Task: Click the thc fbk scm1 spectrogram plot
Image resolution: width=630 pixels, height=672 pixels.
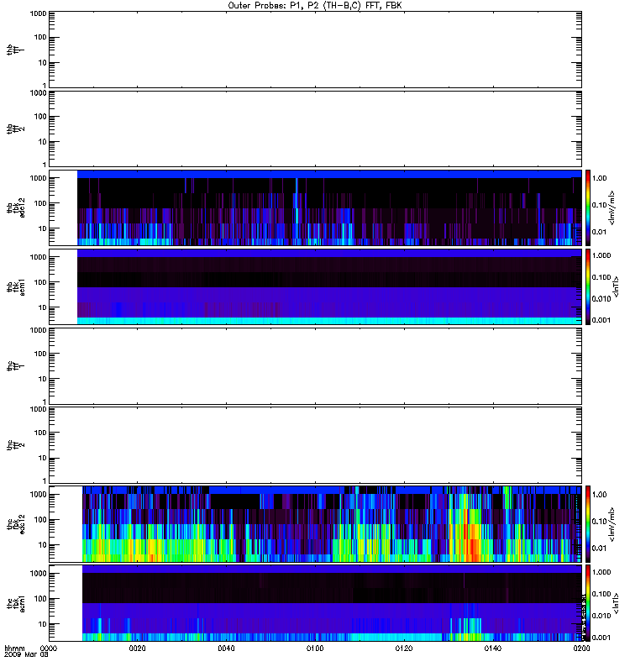Action: 316,603
